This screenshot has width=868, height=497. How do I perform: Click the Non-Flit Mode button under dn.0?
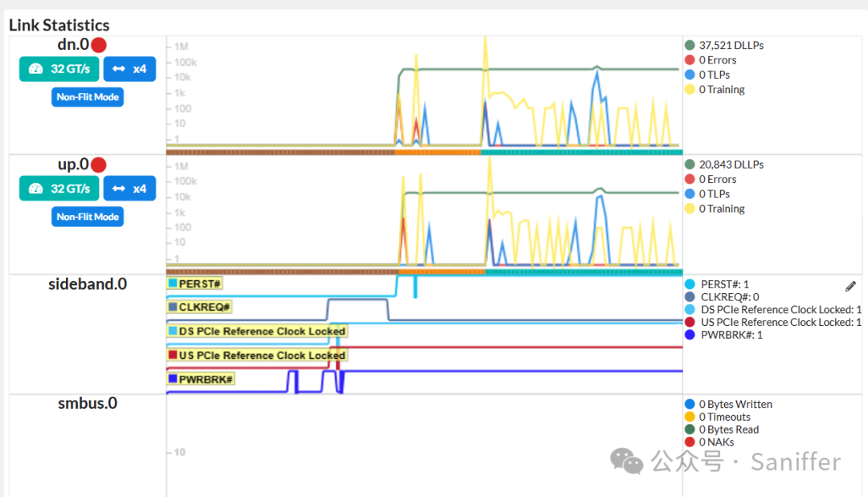[x=87, y=96]
